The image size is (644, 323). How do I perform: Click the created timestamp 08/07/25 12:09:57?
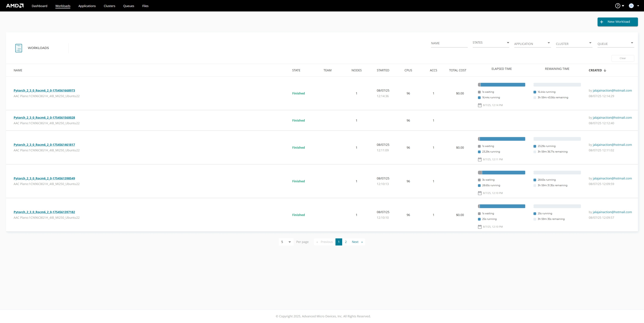601,218
